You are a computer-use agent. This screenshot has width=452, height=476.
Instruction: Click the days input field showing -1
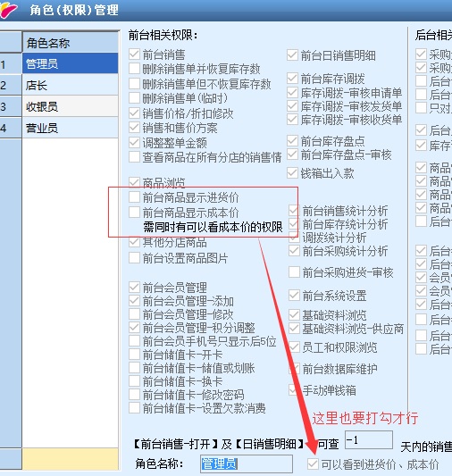coord(369,440)
